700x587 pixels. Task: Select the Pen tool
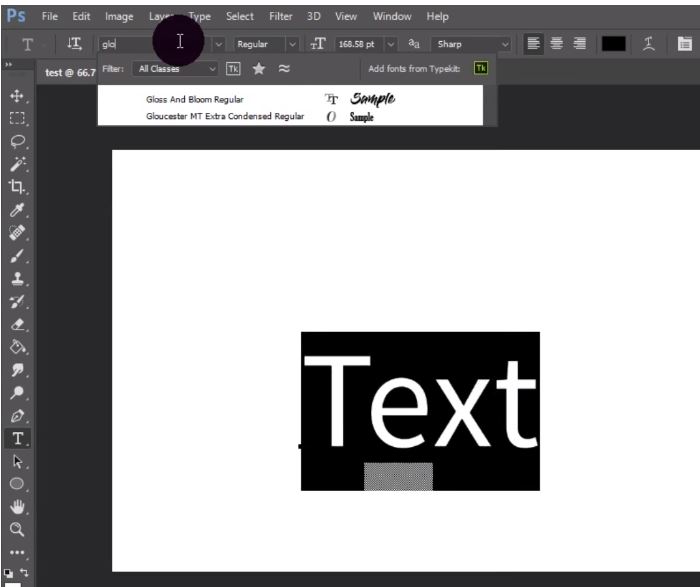17,415
